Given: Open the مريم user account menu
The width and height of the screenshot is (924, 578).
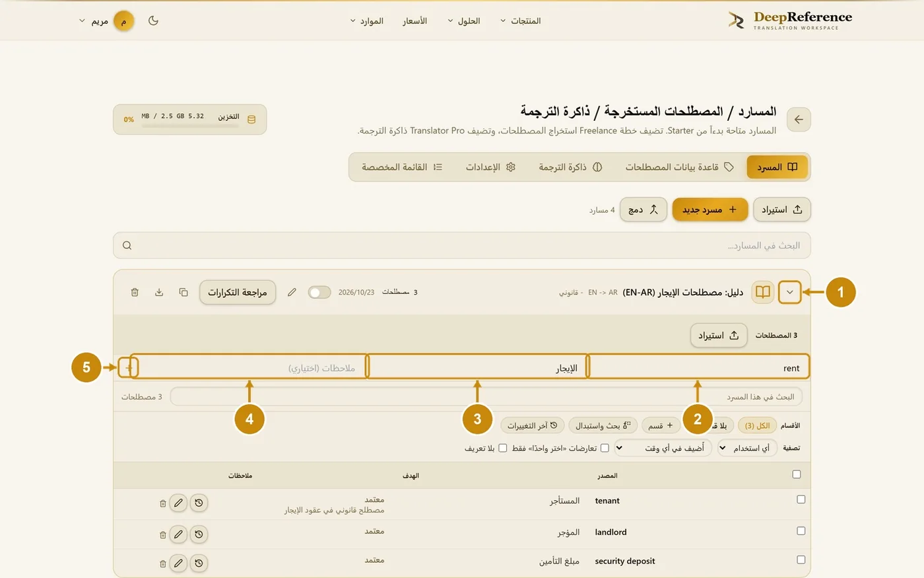Looking at the screenshot, I should click(107, 21).
